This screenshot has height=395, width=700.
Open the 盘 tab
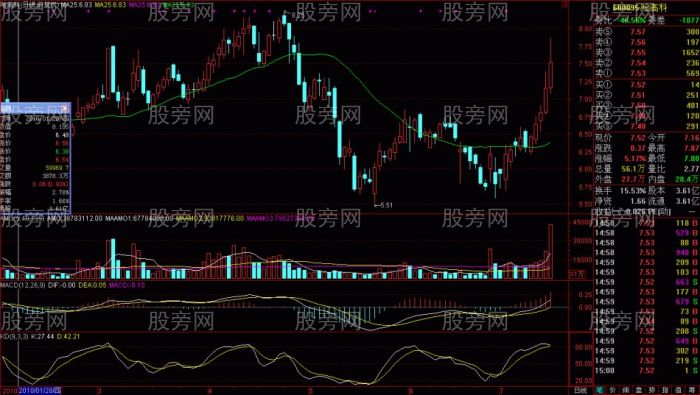(x=639, y=390)
